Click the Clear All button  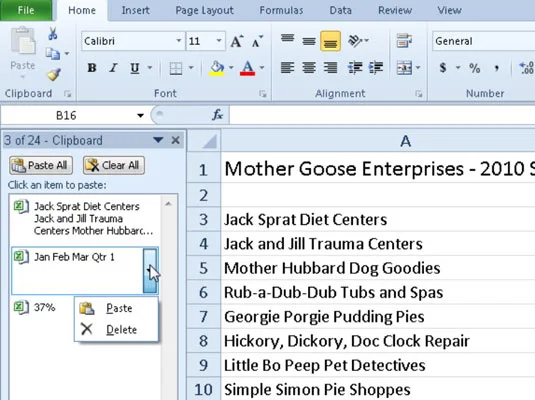(114, 166)
